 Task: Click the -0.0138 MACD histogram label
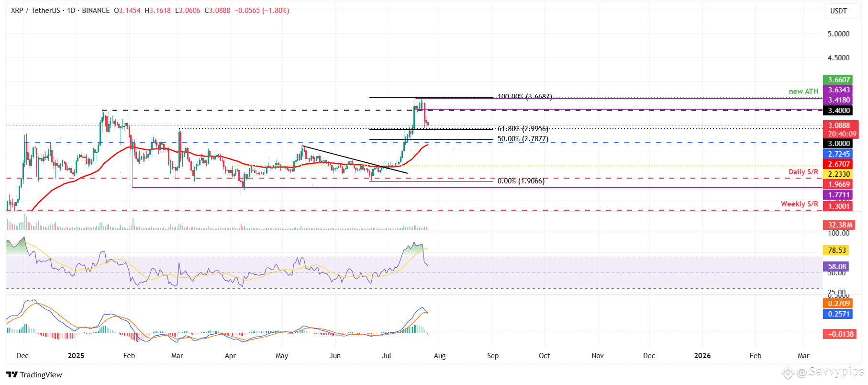pos(840,334)
